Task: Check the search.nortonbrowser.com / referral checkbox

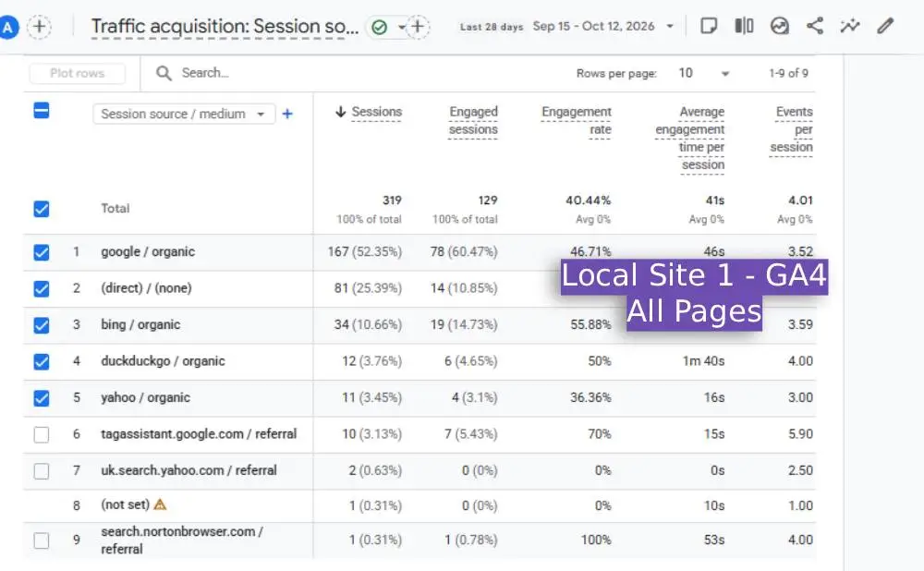Action: [x=42, y=541]
